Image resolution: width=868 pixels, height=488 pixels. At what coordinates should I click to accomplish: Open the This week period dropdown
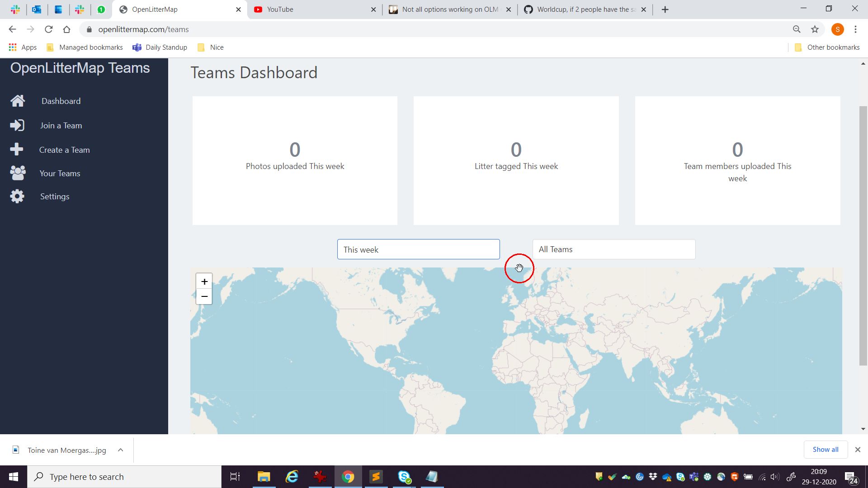point(418,249)
